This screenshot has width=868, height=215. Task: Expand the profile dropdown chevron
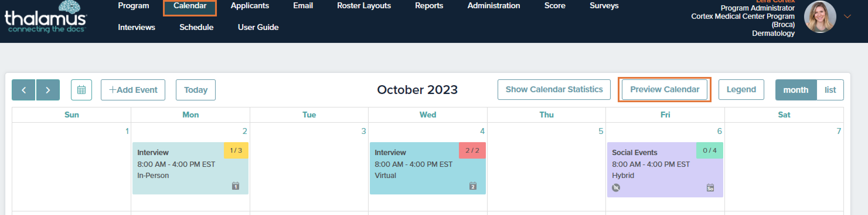pos(848,16)
